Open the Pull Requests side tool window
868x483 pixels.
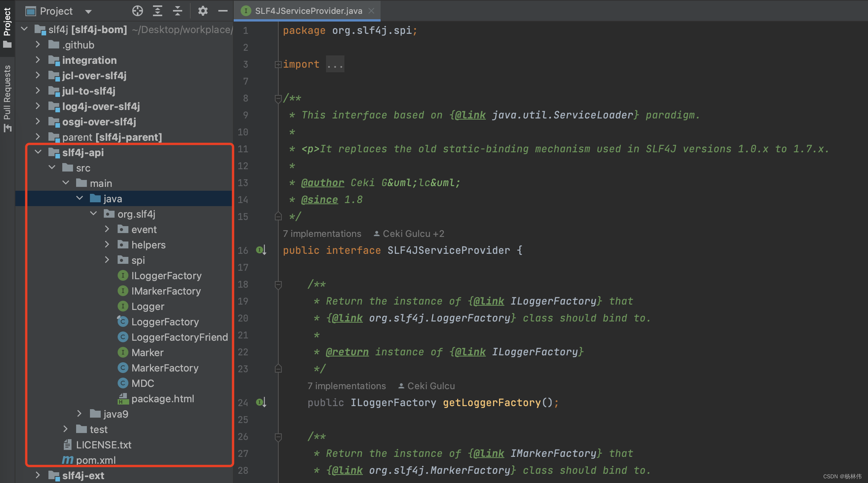(7, 98)
